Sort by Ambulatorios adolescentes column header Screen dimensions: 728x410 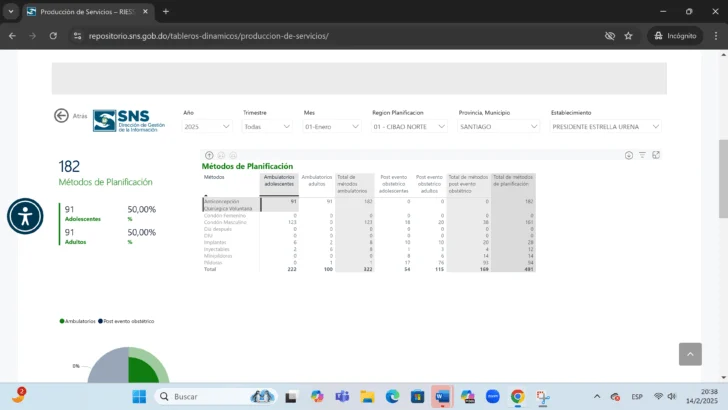coord(280,180)
